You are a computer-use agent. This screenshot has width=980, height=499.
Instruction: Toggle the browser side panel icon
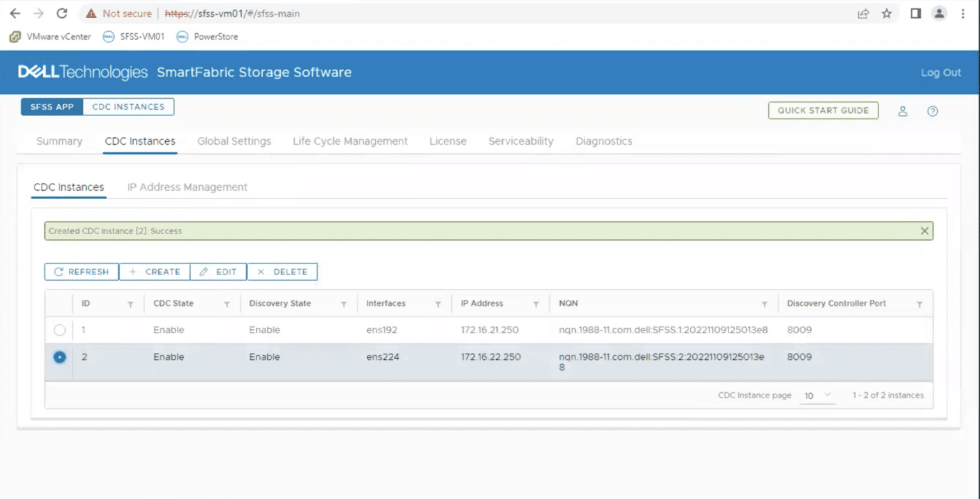coord(916,13)
